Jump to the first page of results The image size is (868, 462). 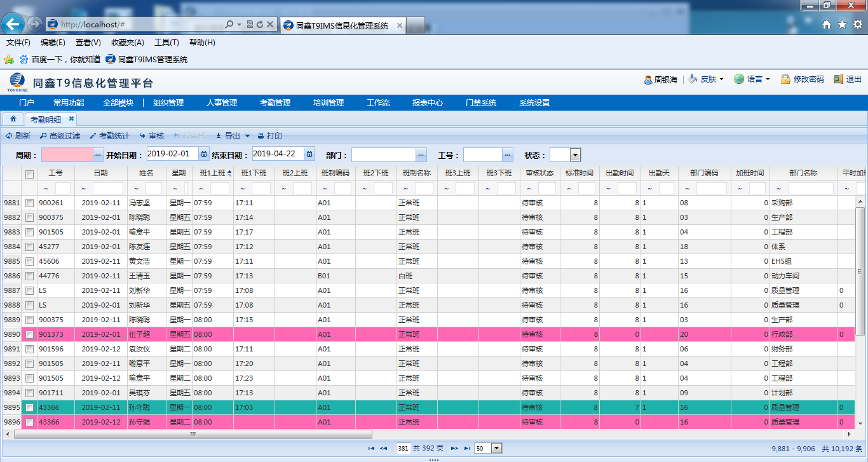coord(371,449)
